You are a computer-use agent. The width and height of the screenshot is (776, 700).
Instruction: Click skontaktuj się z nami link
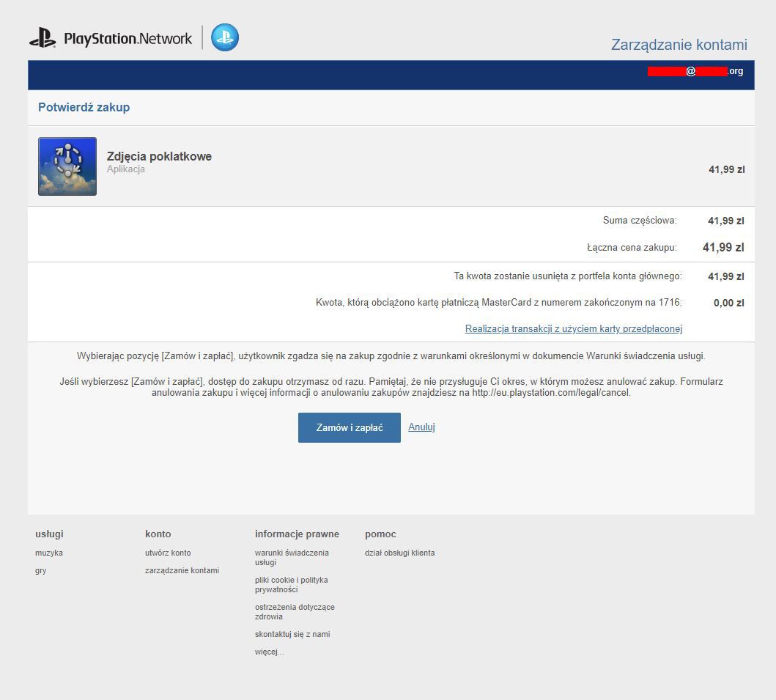click(292, 635)
